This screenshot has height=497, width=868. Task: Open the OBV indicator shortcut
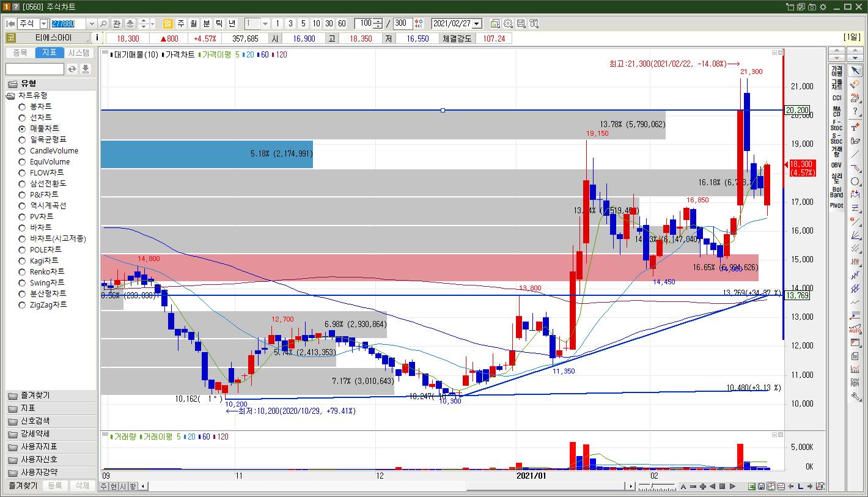836,165
